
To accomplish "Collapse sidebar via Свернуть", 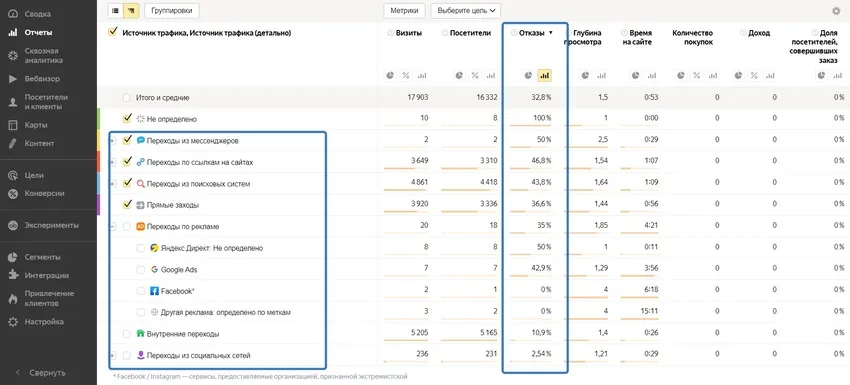I will coord(41,373).
